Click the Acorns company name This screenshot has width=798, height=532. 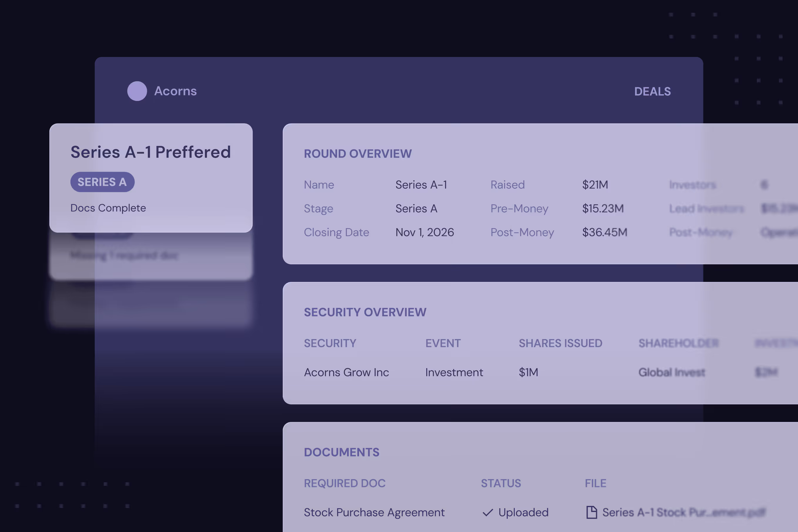click(175, 91)
